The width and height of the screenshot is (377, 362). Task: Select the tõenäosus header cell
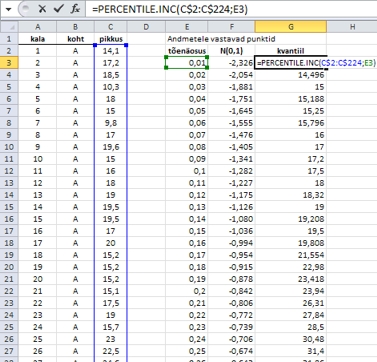coord(187,51)
